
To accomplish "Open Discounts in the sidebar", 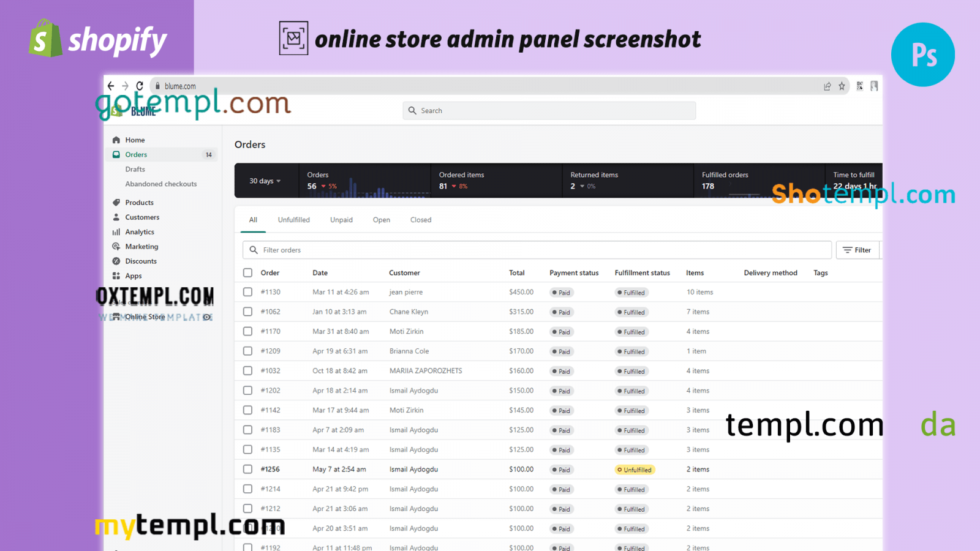I will (141, 261).
